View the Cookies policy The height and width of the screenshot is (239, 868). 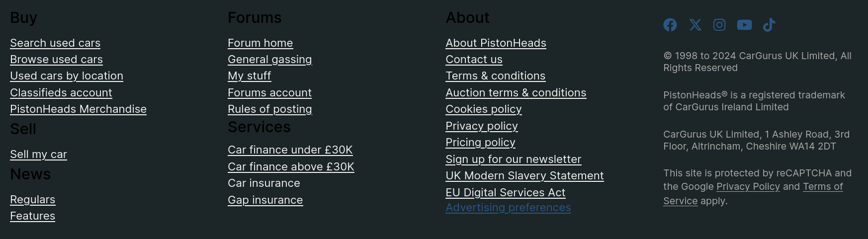483,109
